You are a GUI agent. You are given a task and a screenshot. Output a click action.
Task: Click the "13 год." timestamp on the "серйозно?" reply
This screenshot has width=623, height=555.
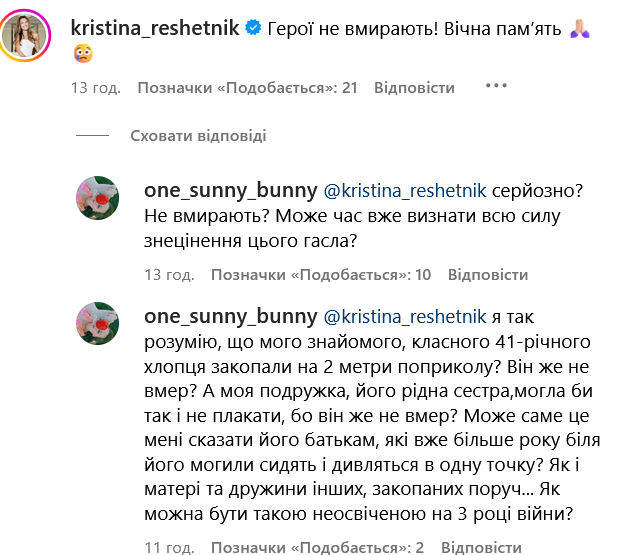[167, 275]
